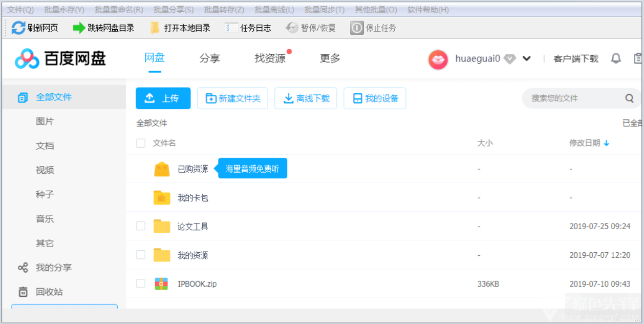644x324 pixels.
Task: Click the 暂停/恢复 pause-resume icon
Action: pos(292,28)
